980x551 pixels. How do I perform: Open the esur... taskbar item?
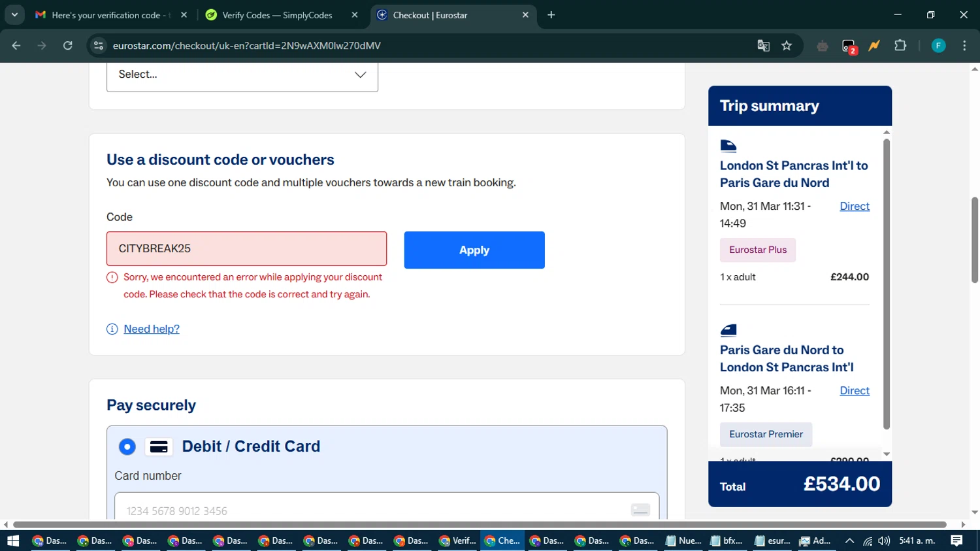click(x=772, y=541)
